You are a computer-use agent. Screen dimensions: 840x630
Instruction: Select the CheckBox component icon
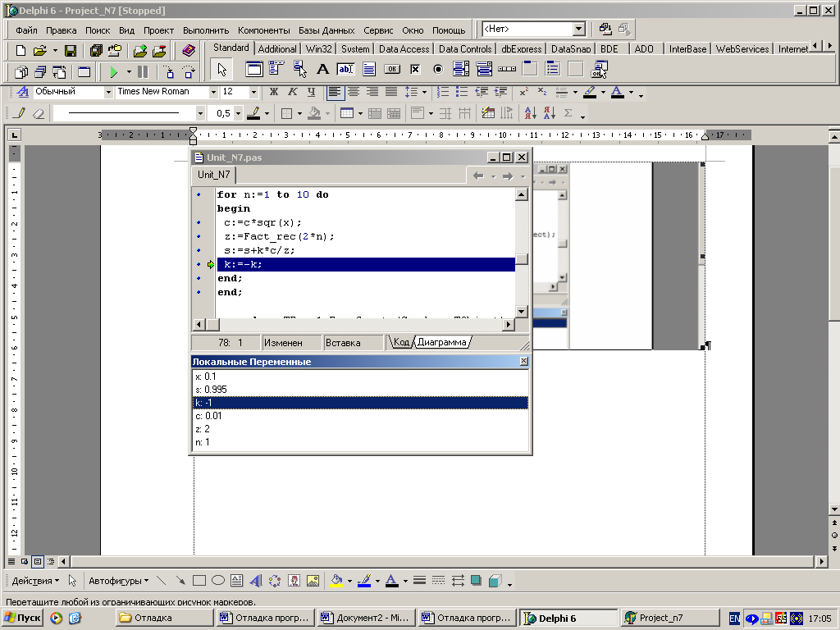click(x=415, y=69)
